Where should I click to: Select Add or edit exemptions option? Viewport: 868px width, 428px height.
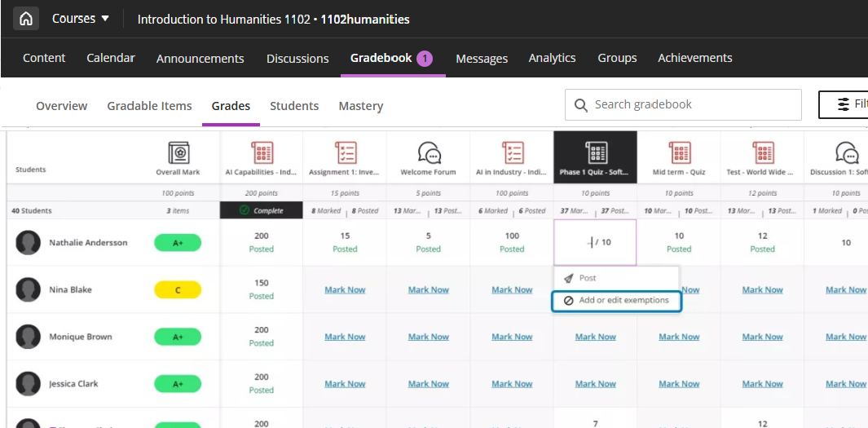(616, 301)
